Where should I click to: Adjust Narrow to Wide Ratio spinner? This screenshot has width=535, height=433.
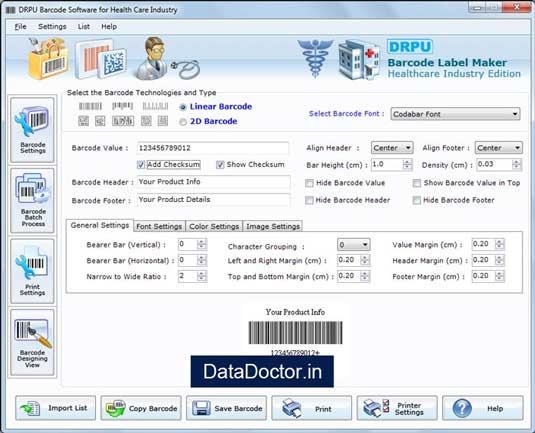(202, 276)
